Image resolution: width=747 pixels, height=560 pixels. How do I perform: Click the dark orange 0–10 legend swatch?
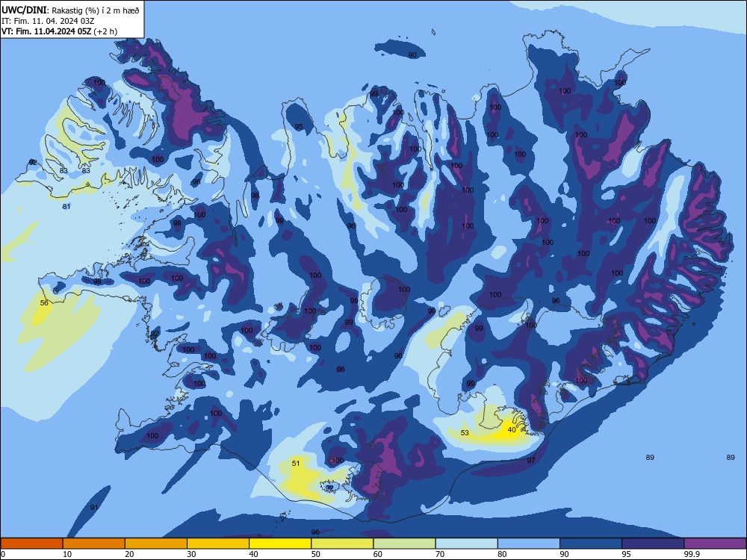(31, 544)
